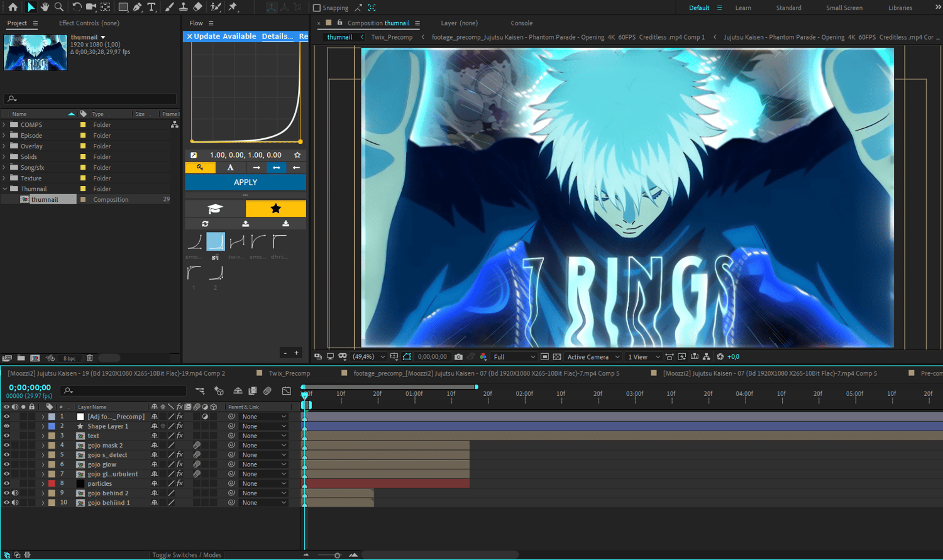This screenshot has height=560, width=943.
Task: Switch to Effect Controls tab
Action: point(89,23)
